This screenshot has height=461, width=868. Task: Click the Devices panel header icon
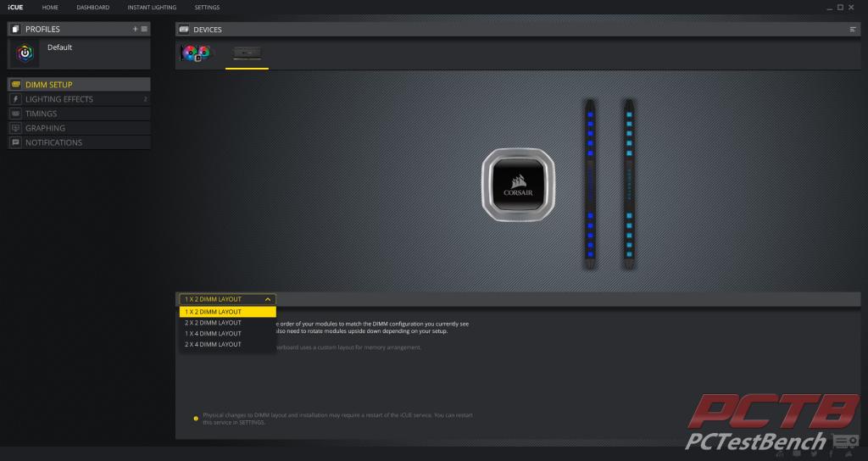click(x=184, y=30)
